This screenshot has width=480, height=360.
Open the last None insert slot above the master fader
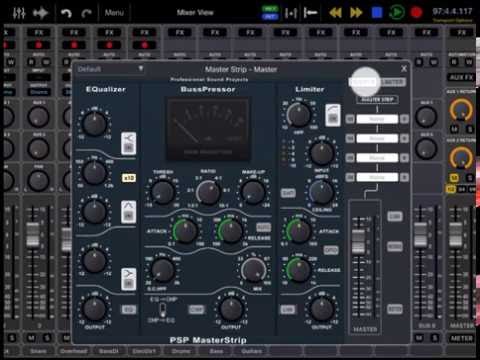pos(377,177)
